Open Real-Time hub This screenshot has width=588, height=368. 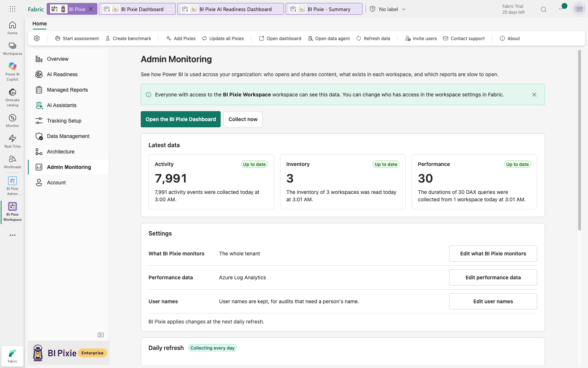click(x=12, y=141)
